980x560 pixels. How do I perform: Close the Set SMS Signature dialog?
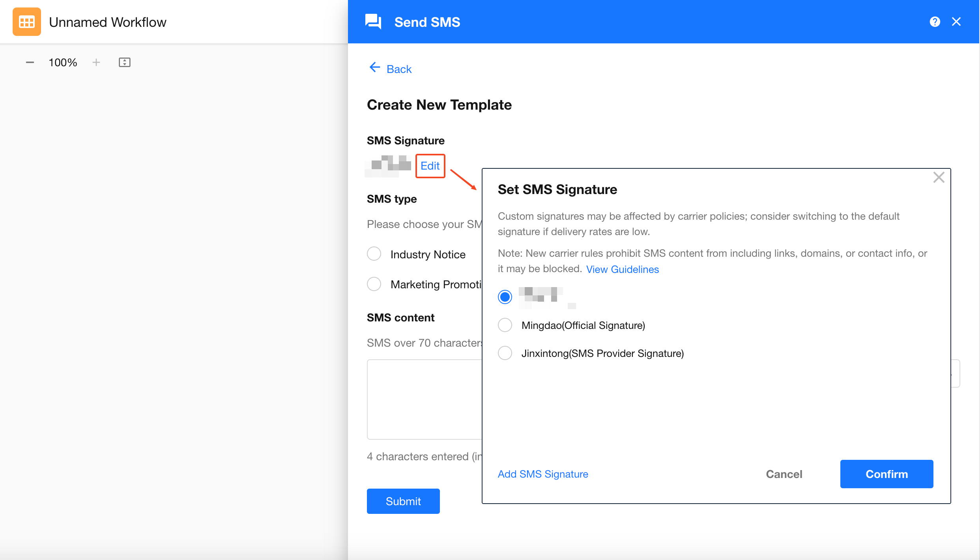[939, 177]
